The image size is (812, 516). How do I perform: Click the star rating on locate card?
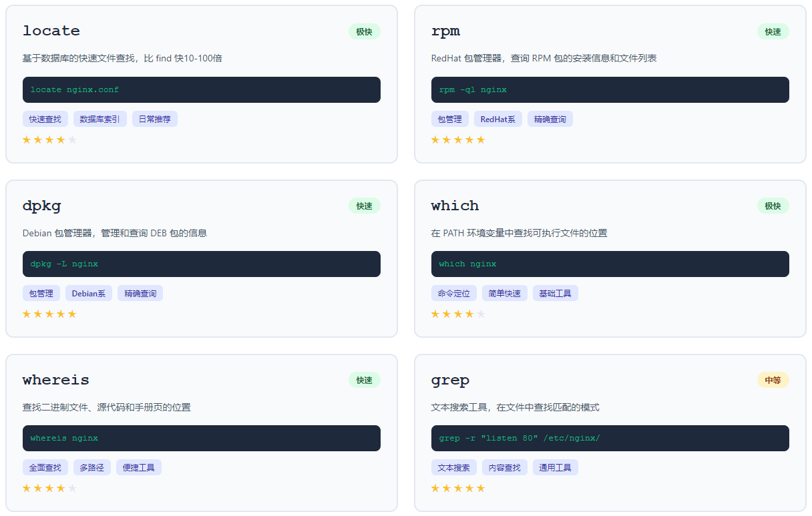[x=49, y=140]
